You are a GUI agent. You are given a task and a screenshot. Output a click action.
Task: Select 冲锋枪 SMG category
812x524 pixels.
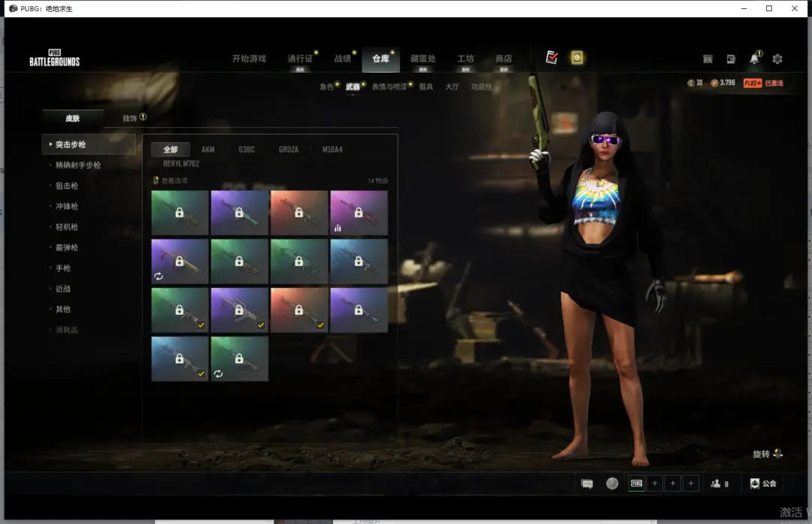[x=67, y=207]
